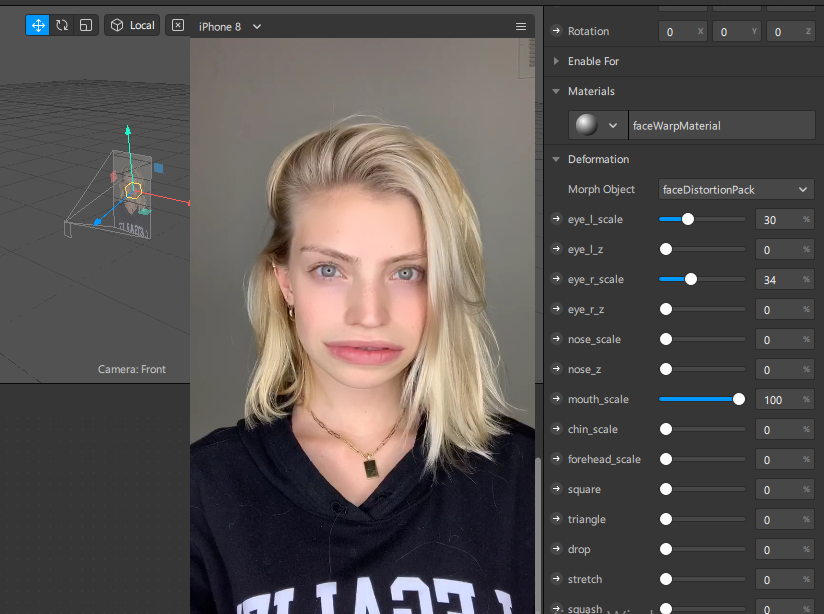Click arrow icon beside forehead_scale

click(556, 458)
